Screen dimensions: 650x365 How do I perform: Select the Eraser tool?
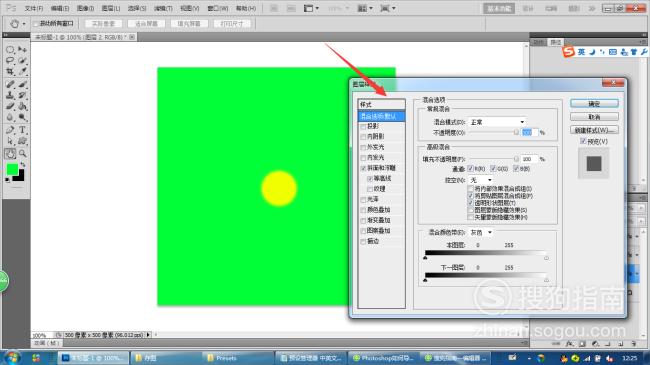[x=10, y=107]
